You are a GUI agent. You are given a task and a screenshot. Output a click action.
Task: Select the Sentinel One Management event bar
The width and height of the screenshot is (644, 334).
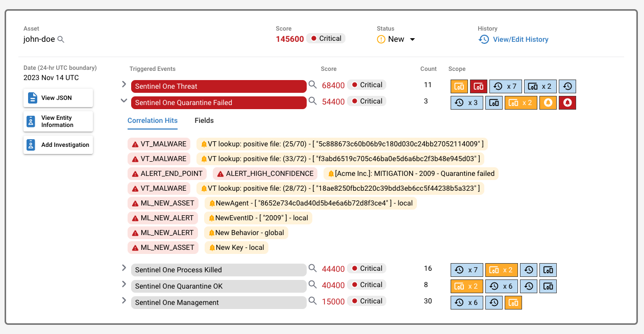point(218,302)
